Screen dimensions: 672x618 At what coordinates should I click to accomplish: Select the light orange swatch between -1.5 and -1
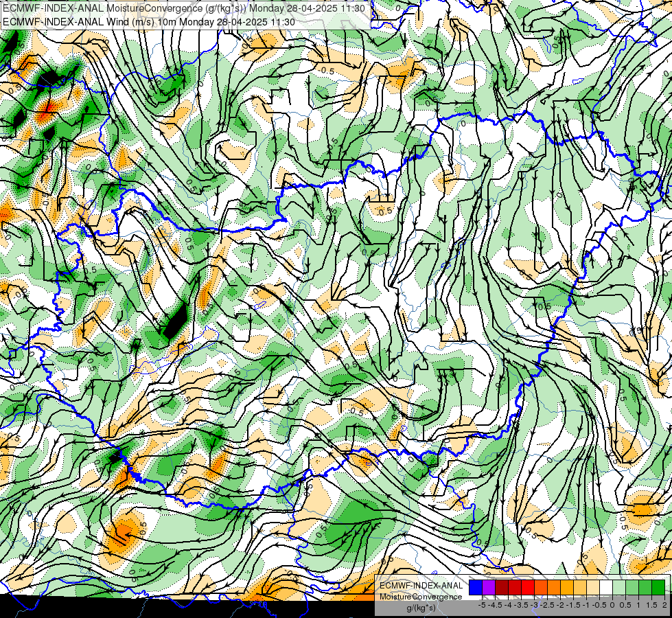pyautogui.click(x=580, y=587)
